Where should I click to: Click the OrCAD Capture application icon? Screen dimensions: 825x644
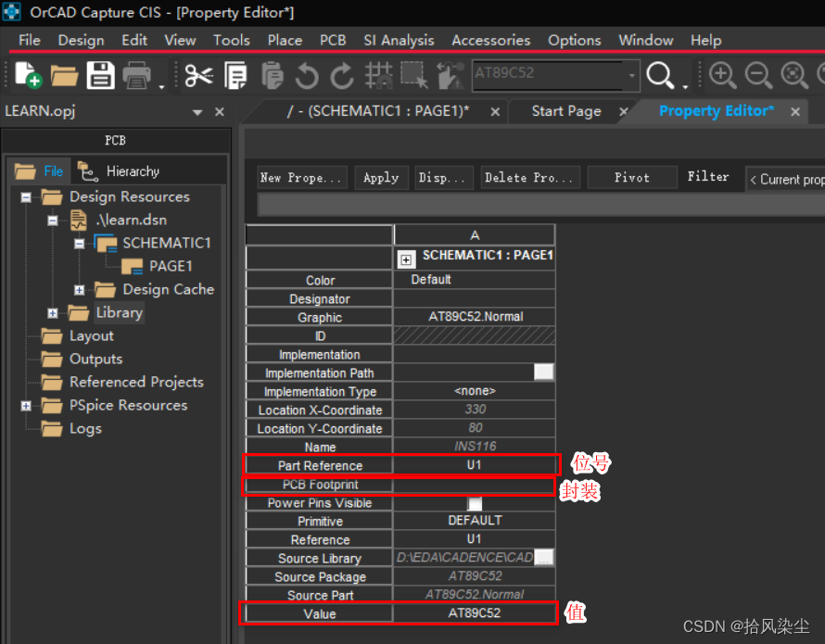[11, 11]
